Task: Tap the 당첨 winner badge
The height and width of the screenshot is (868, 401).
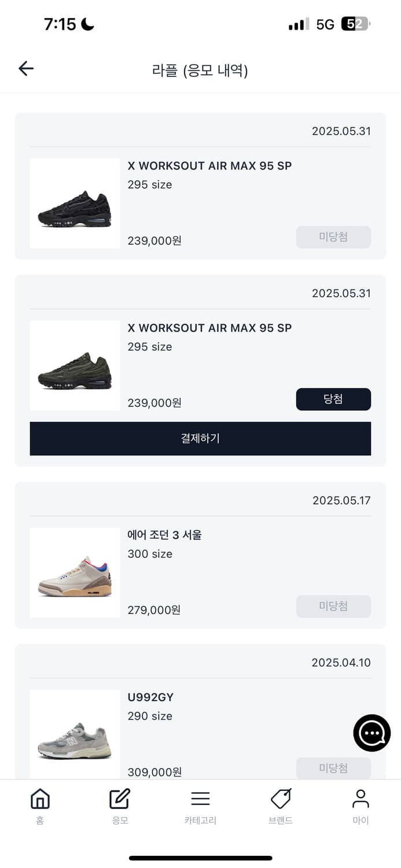Action: click(333, 399)
